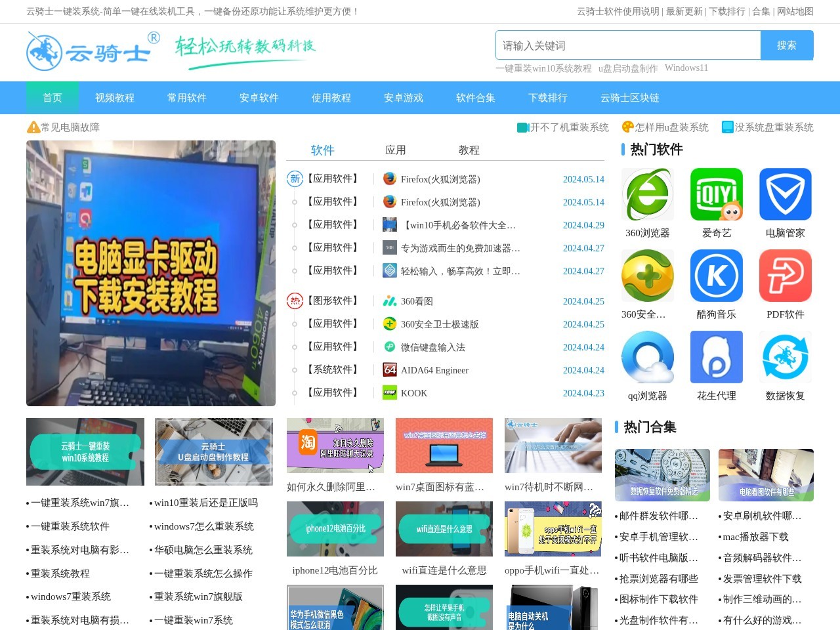Open the 360浏览器 software icon
This screenshot has height=630, width=840.
tap(647, 194)
